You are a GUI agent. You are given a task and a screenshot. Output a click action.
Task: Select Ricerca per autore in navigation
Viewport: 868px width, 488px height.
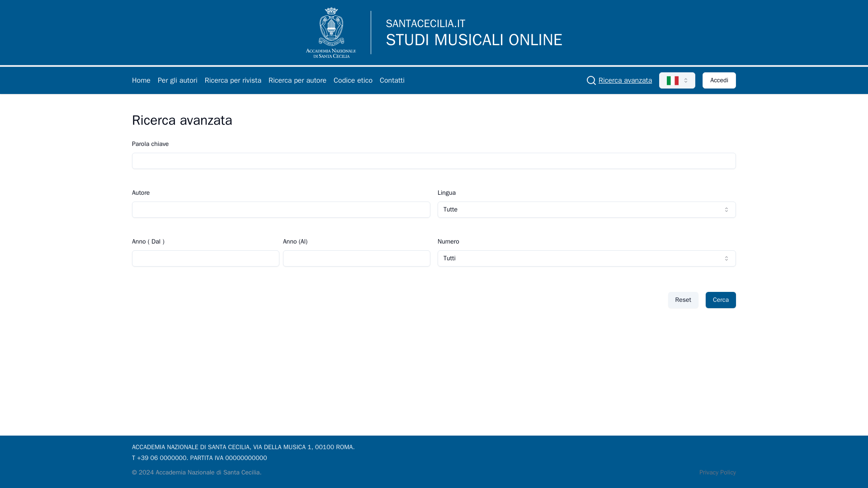[x=297, y=80]
